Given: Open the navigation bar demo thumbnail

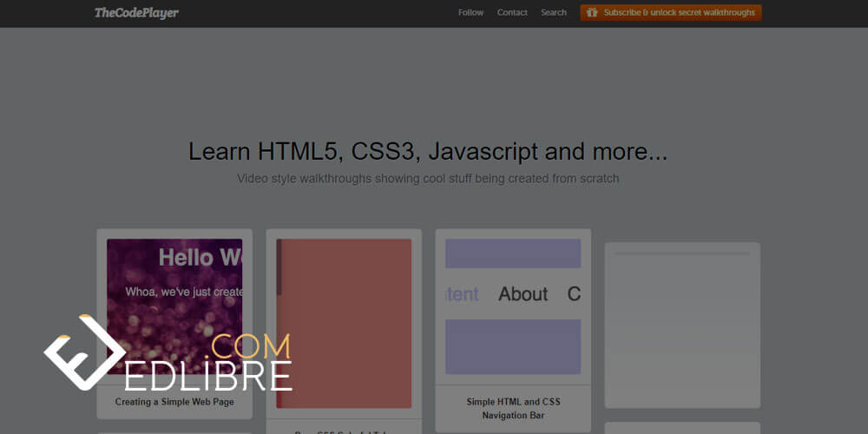Looking at the screenshot, I should tap(513, 306).
